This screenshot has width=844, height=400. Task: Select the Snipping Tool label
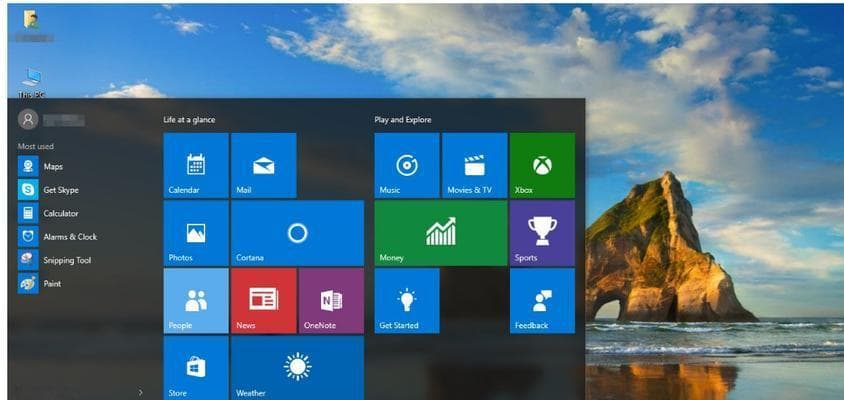click(x=67, y=261)
